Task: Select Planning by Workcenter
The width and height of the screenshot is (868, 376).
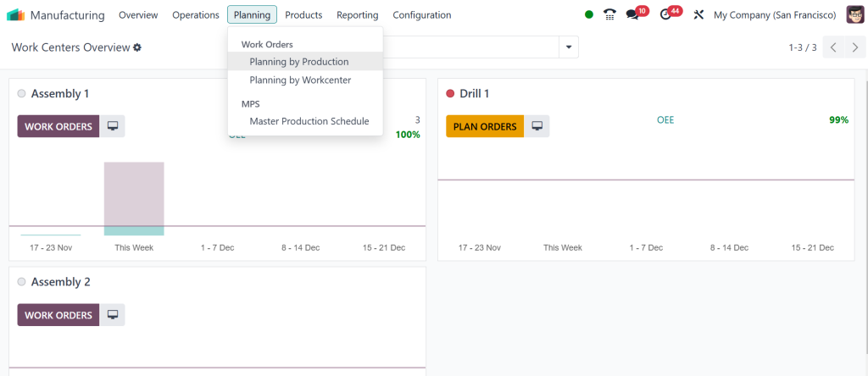Action: coord(305,80)
